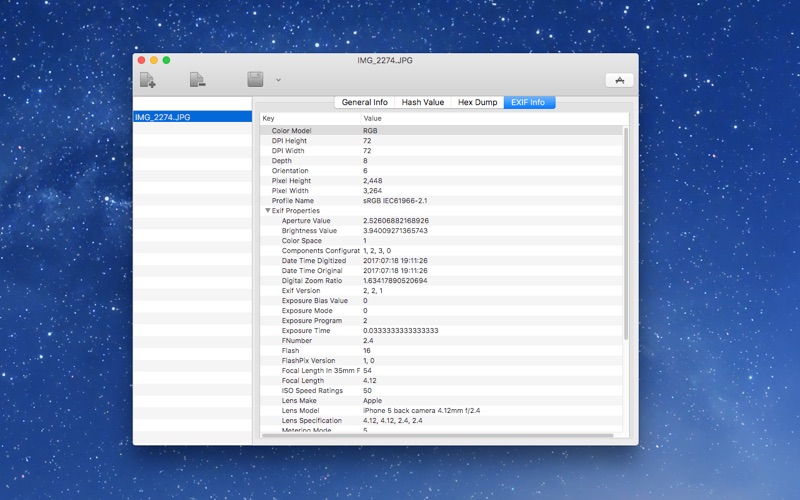Switch to the General Info tab
This screenshot has height=500, width=800.
[x=364, y=102]
